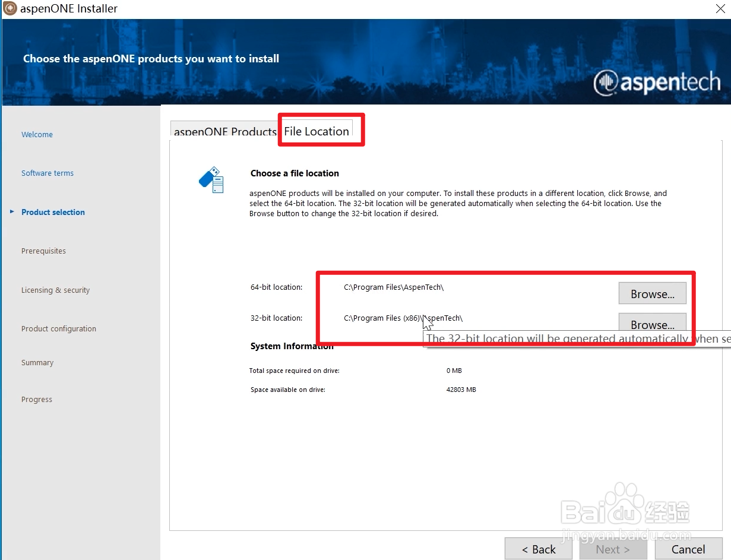The width and height of the screenshot is (731, 560).
Task: Click the aspentech logo in banner
Action: [656, 83]
